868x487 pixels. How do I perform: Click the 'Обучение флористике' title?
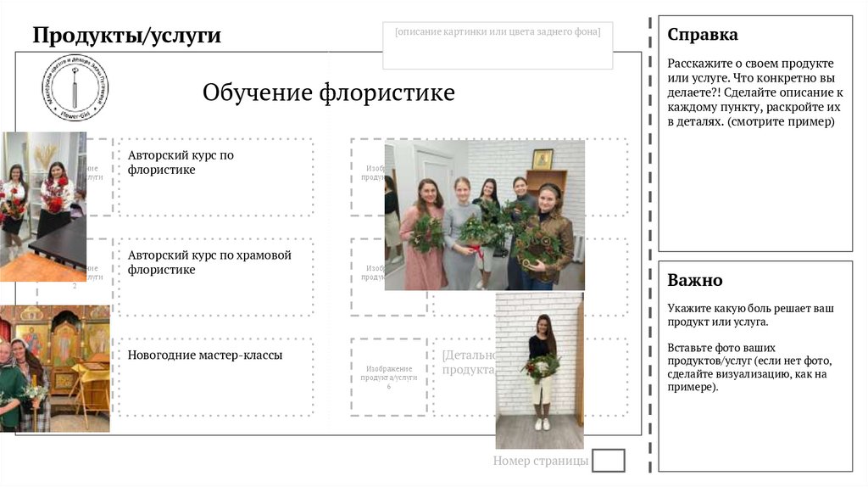(328, 92)
